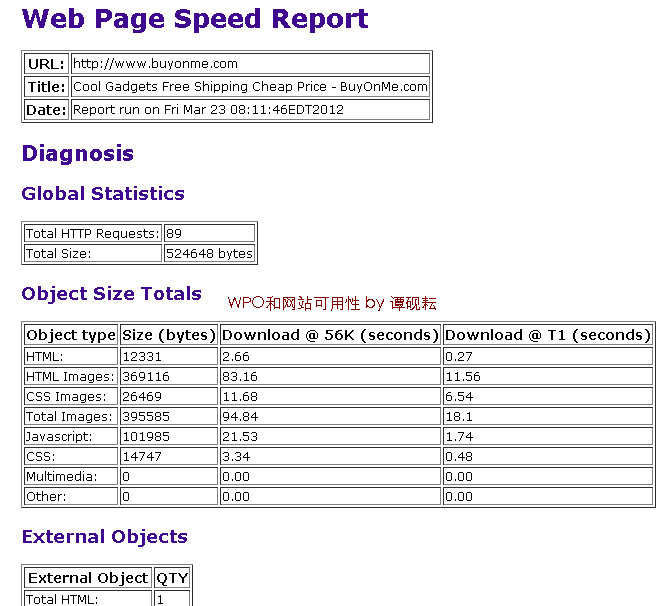665x606 pixels.
Task: Click the 'URL:' label cell
Action: point(46,64)
